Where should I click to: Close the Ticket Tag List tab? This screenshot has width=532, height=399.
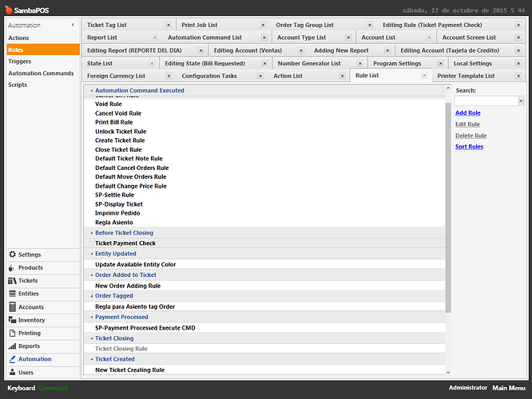coord(169,25)
